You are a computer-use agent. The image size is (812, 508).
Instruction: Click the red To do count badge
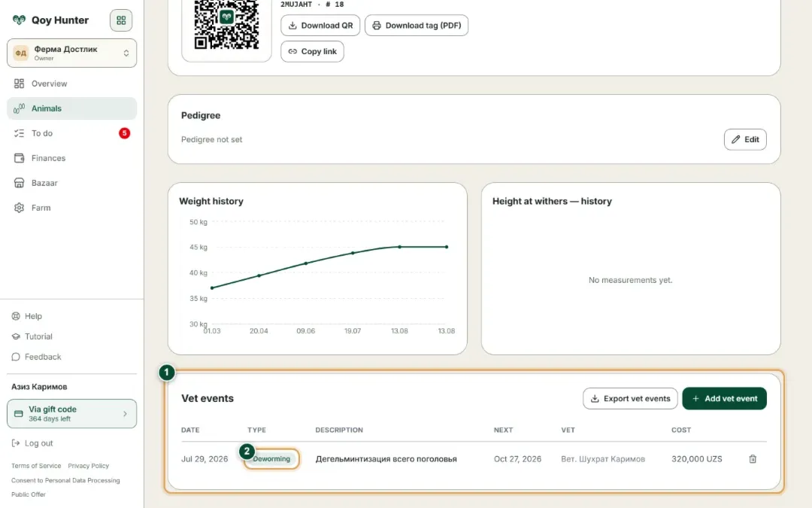point(124,133)
